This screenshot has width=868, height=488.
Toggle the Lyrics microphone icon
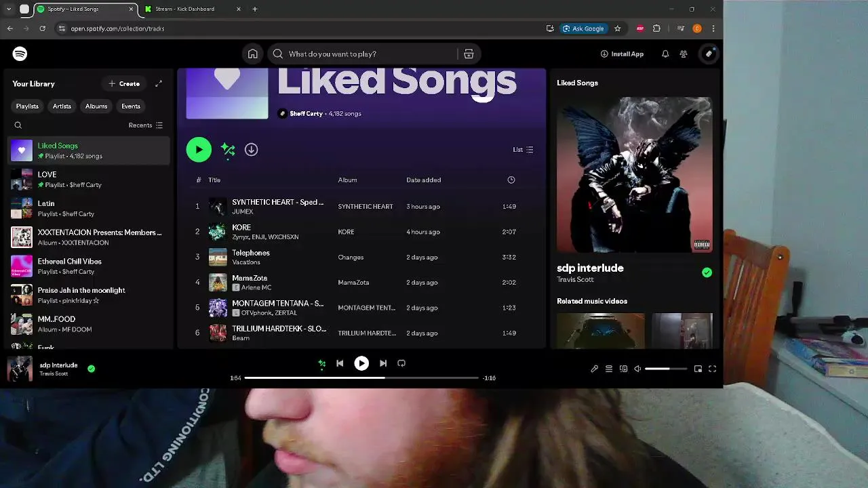pos(595,369)
